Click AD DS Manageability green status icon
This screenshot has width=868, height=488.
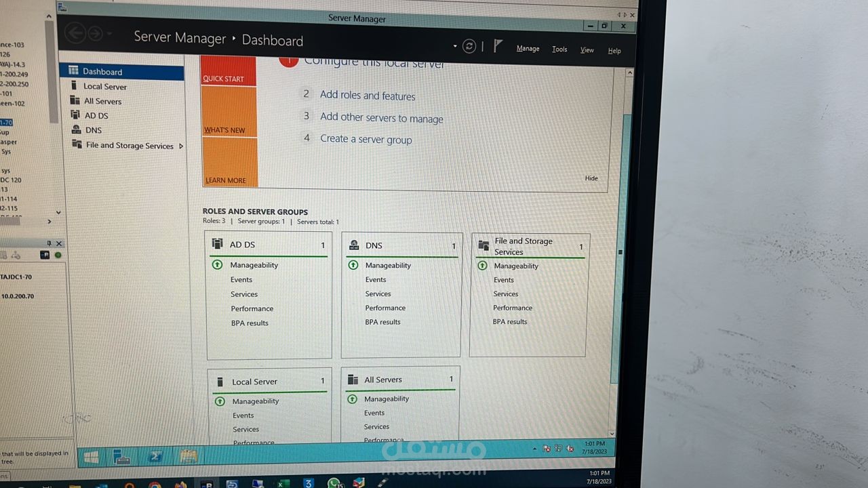[217, 264]
